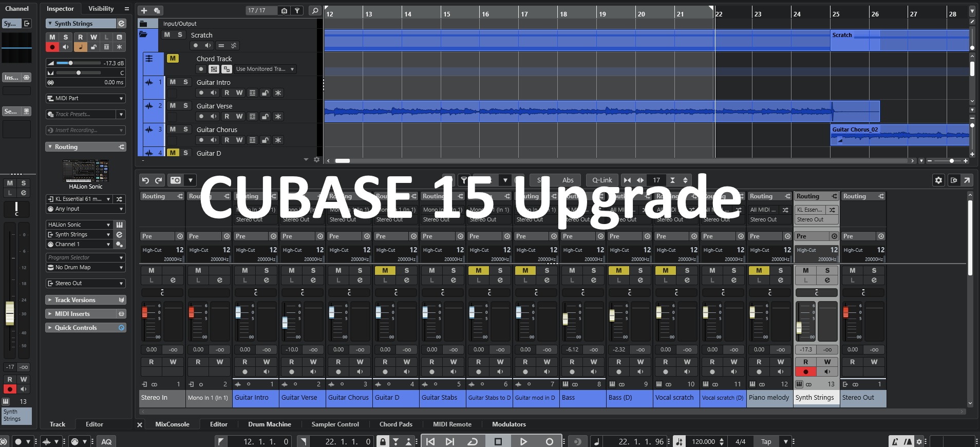Click the transport Record button

(x=549, y=441)
